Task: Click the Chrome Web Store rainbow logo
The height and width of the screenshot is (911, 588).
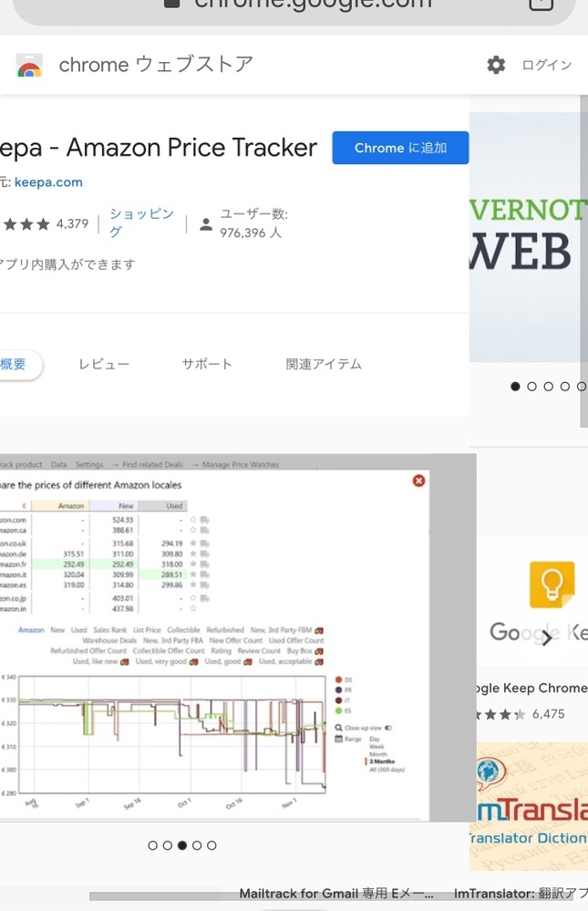Action: pyautogui.click(x=29, y=67)
